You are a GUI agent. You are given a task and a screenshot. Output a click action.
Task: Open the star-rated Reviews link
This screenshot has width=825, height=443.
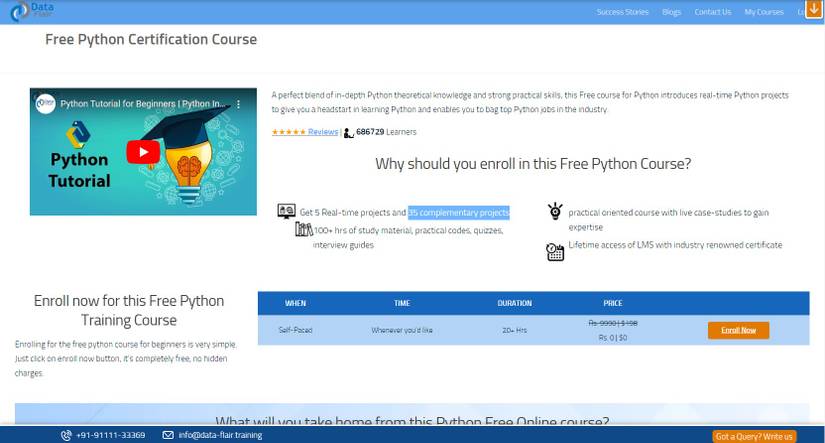(305, 132)
